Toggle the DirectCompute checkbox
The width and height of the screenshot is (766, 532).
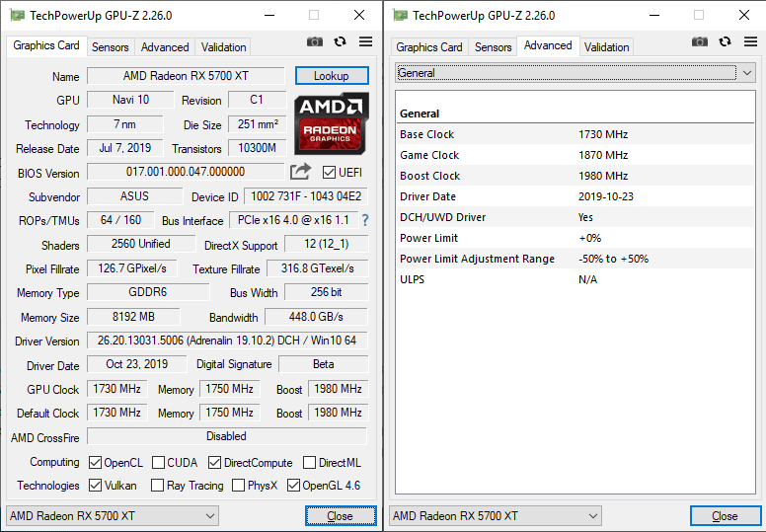point(214,462)
